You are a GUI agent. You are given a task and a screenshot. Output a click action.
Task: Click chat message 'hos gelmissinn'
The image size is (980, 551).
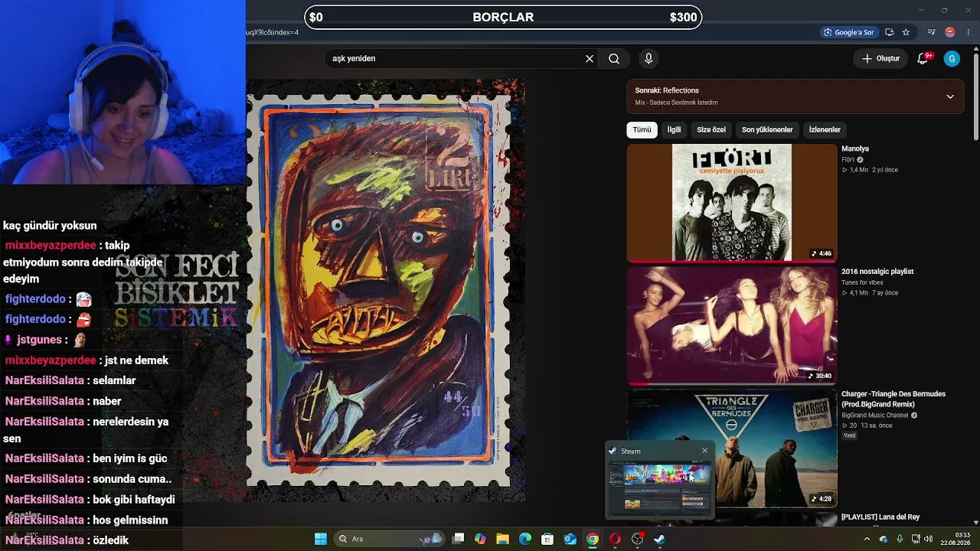click(129, 520)
